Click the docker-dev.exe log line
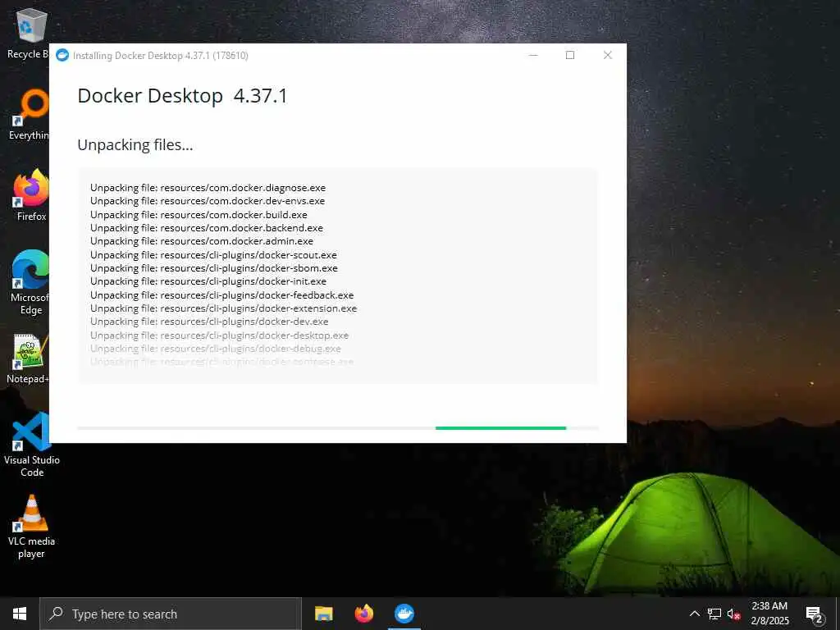Viewport: 840px width, 630px height. pos(209,322)
